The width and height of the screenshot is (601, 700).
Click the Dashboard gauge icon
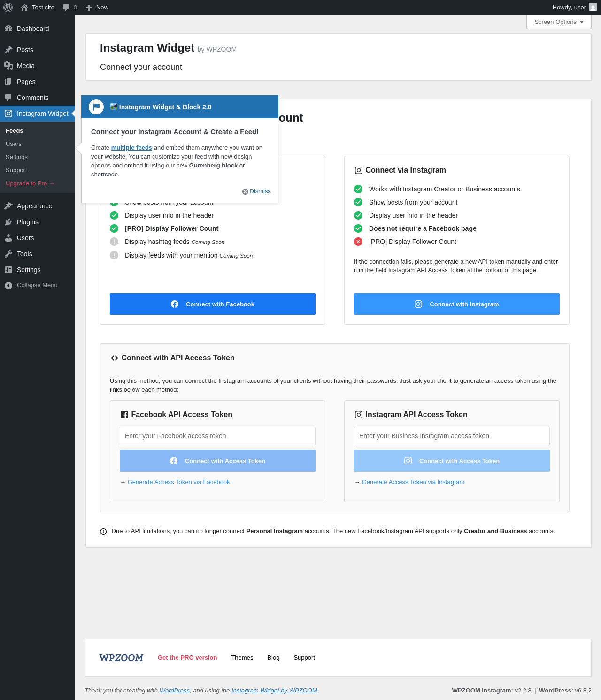tap(8, 29)
